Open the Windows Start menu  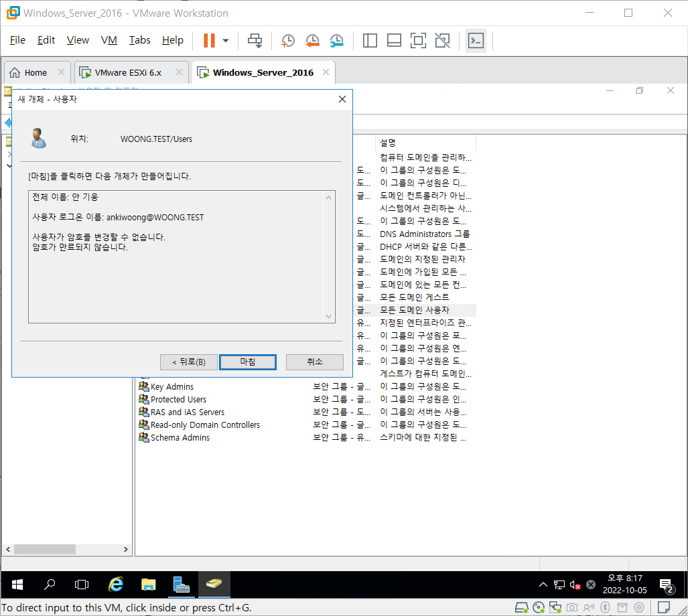[x=17, y=585]
